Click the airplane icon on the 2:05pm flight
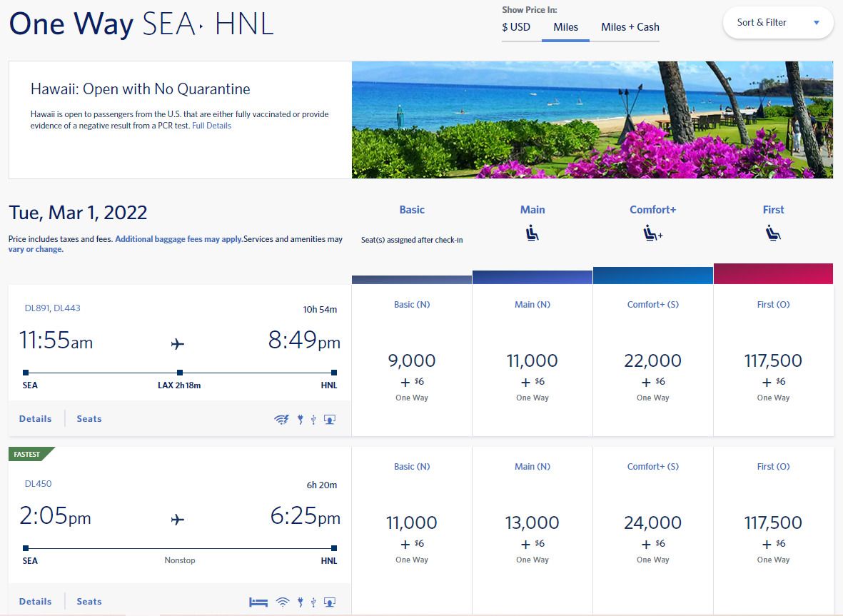Screen dimensions: 843x616 pos(178,519)
